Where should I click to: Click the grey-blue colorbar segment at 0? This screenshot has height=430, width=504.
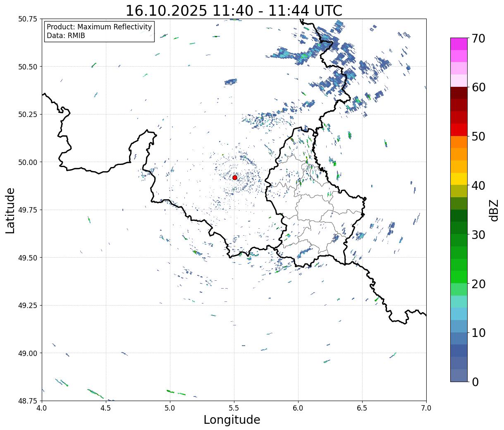pyautogui.click(x=459, y=375)
